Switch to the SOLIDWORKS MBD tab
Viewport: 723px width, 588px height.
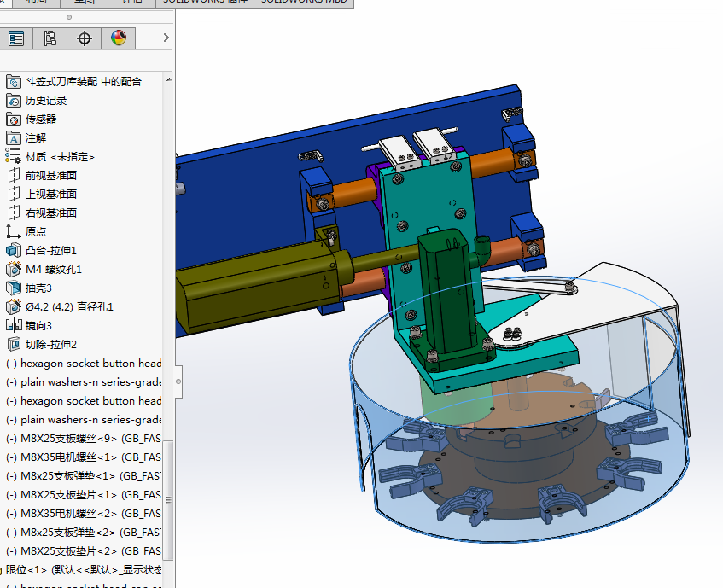point(303,3)
